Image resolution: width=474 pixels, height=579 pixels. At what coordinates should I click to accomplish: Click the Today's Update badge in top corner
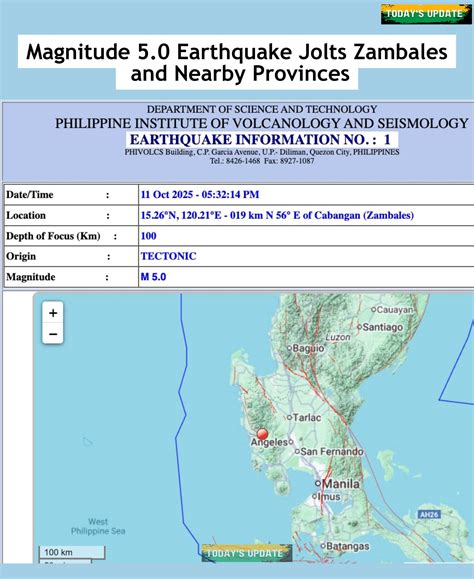click(x=426, y=14)
